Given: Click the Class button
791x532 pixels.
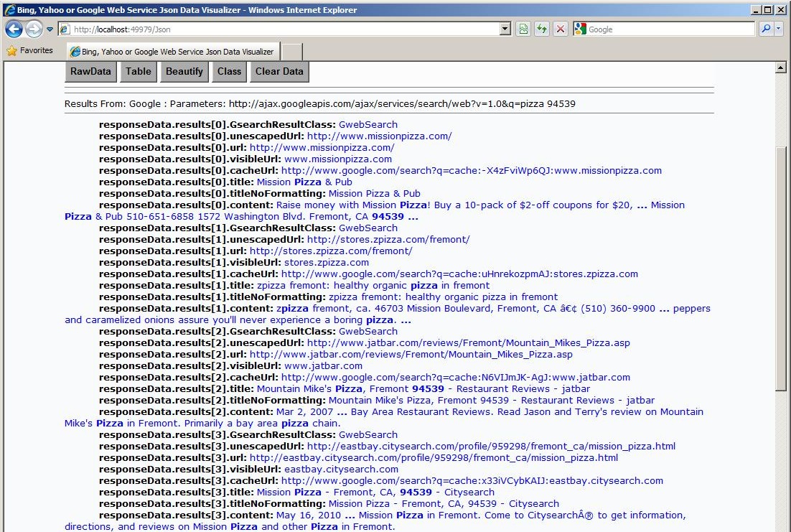Looking at the screenshot, I should (x=229, y=72).
